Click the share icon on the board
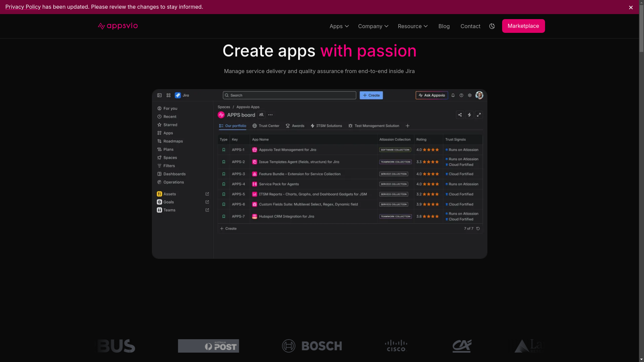644x362 pixels. pyautogui.click(x=460, y=115)
